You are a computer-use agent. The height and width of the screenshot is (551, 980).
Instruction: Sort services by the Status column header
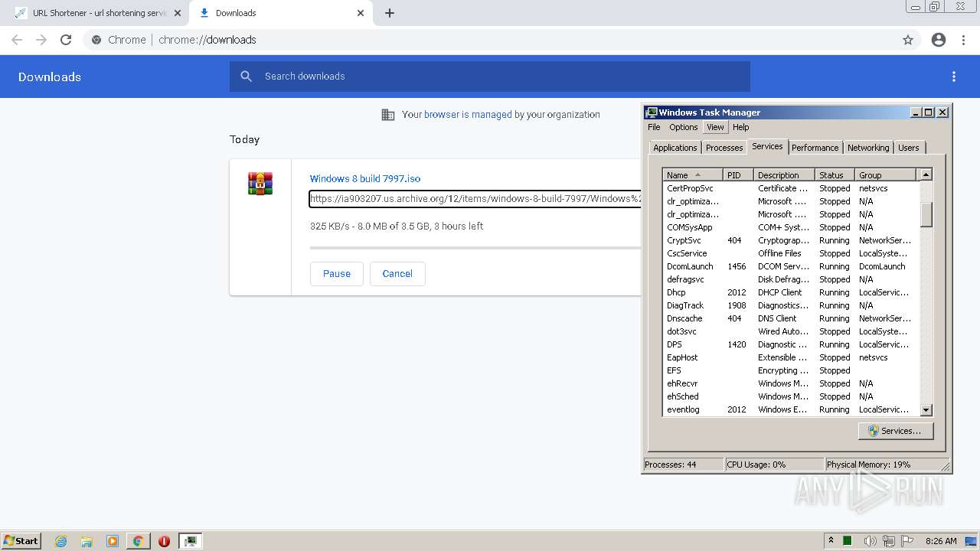[835, 175]
